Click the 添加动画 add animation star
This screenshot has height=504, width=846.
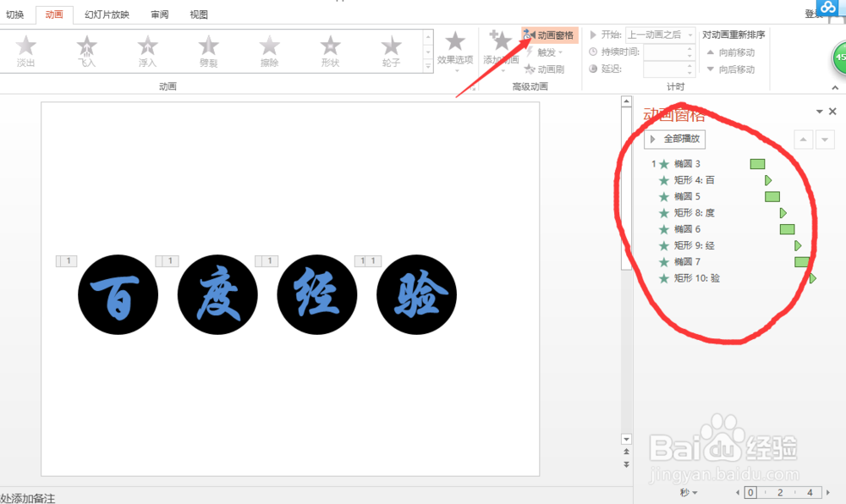click(500, 42)
